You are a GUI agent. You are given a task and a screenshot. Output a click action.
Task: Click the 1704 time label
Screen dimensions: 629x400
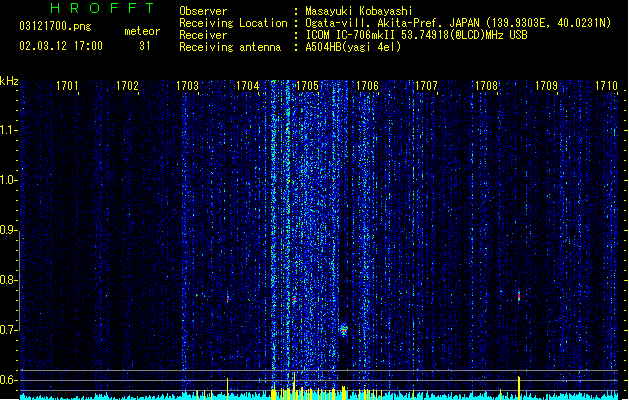247,86
